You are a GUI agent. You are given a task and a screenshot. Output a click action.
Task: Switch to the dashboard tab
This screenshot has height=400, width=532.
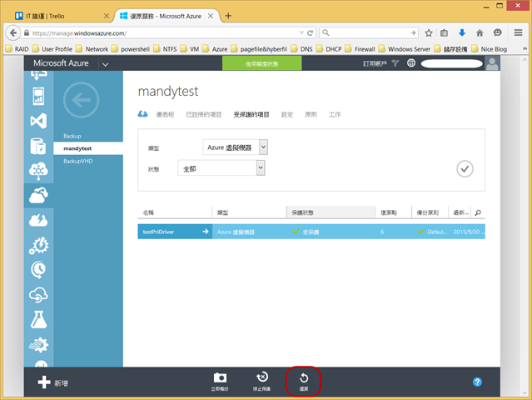pyautogui.click(x=165, y=115)
